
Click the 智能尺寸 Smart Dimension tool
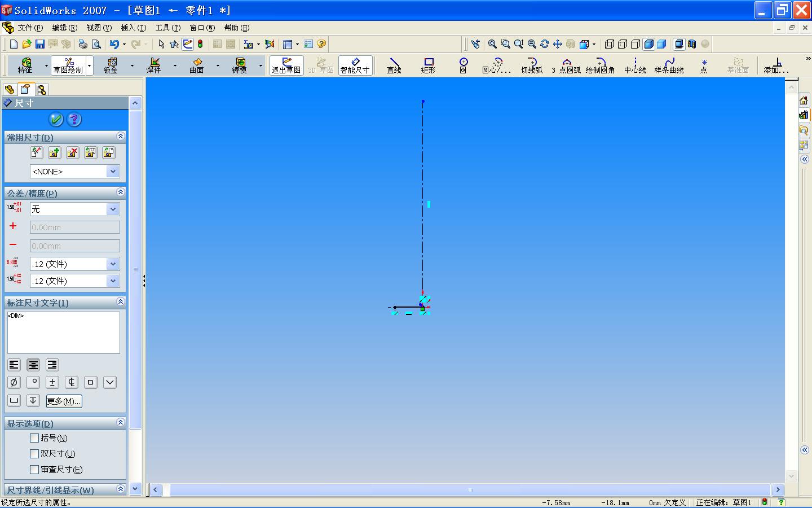[x=355, y=65]
